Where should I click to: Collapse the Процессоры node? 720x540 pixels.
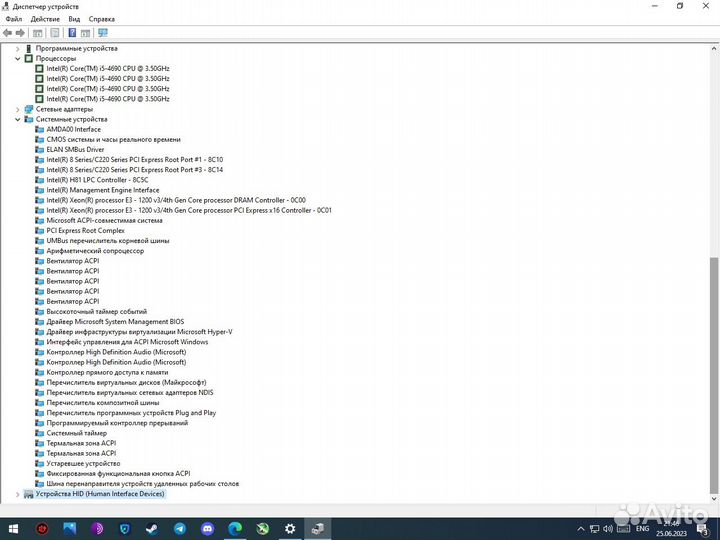pyautogui.click(x=18, y=58)
